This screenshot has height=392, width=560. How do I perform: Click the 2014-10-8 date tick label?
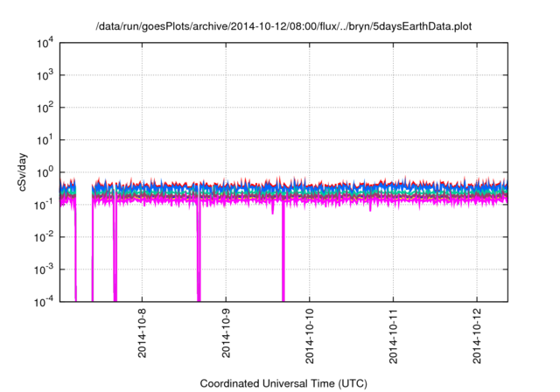pos(142,333)
